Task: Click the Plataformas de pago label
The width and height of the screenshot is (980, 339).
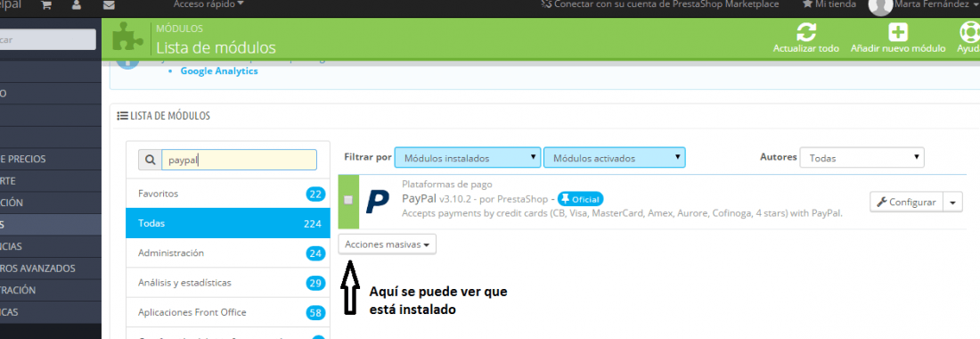Action: click(x=447, y=185)
